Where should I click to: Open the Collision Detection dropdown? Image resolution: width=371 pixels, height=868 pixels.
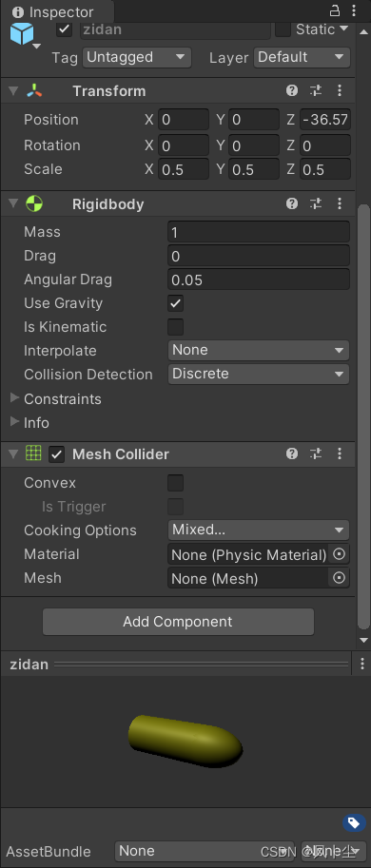259,375
